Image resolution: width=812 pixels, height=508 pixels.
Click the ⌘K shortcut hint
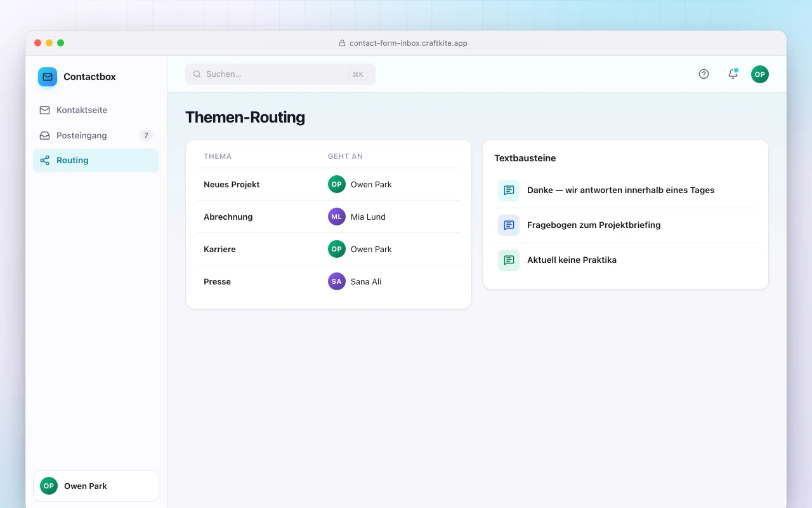pos(358,74)
